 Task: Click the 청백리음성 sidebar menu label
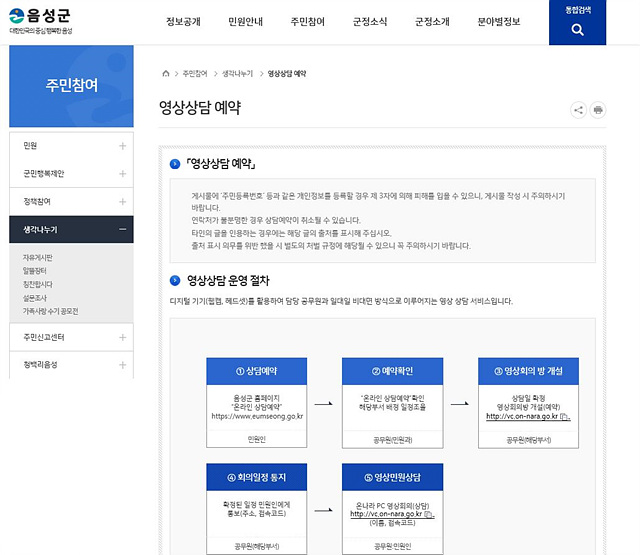[40, 365]
